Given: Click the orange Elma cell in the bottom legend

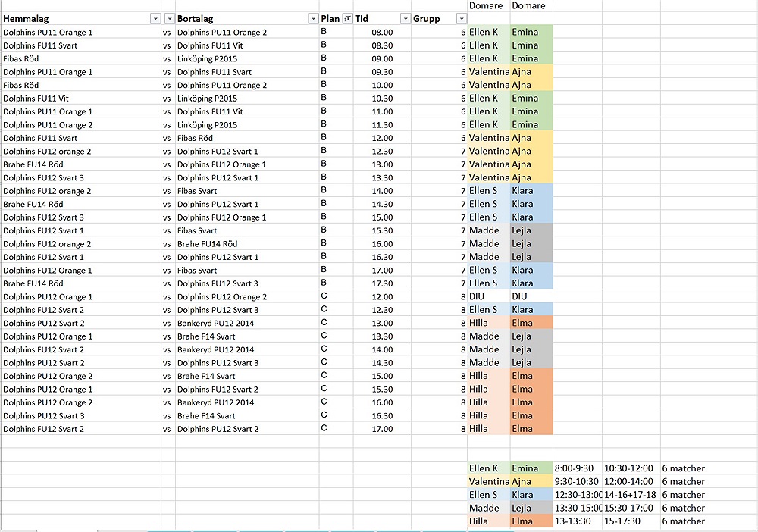Looking at the screenshot, I should click(531, 521).
